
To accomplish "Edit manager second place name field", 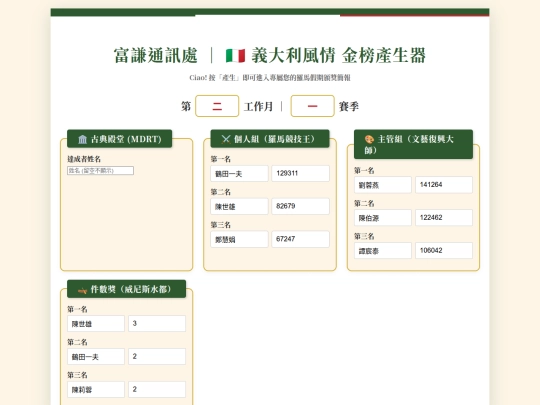I will [x=383, y=218].
